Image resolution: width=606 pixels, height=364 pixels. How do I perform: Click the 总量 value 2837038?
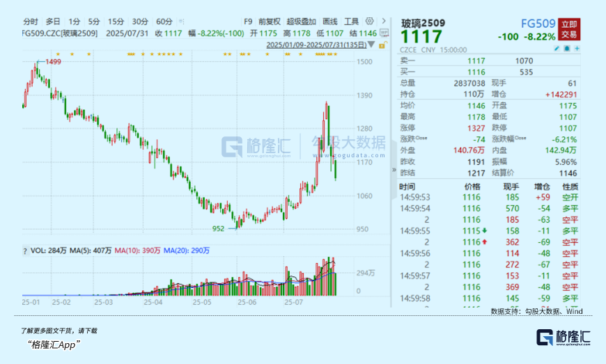tap(469, 84)
